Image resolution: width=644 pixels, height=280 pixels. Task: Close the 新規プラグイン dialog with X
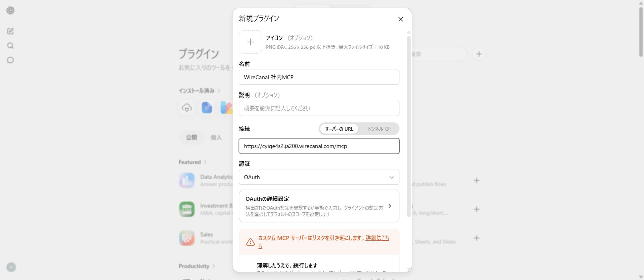point(400,19)
